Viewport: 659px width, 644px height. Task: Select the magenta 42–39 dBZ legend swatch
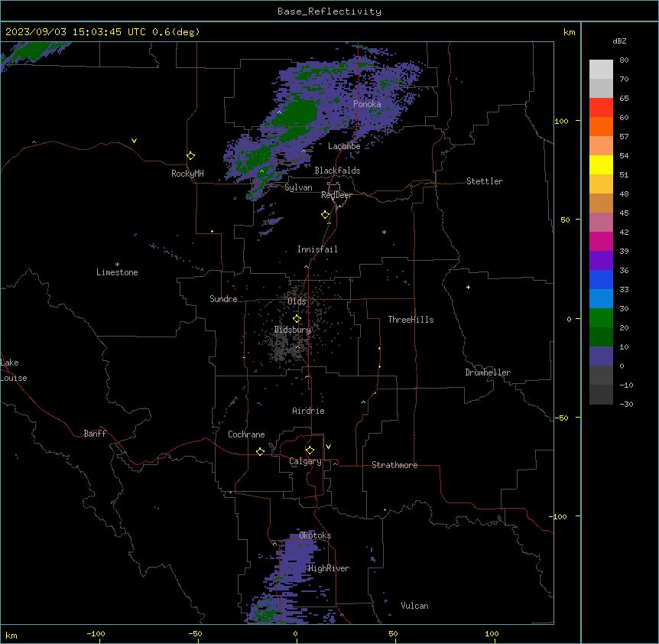coord(601,241)
